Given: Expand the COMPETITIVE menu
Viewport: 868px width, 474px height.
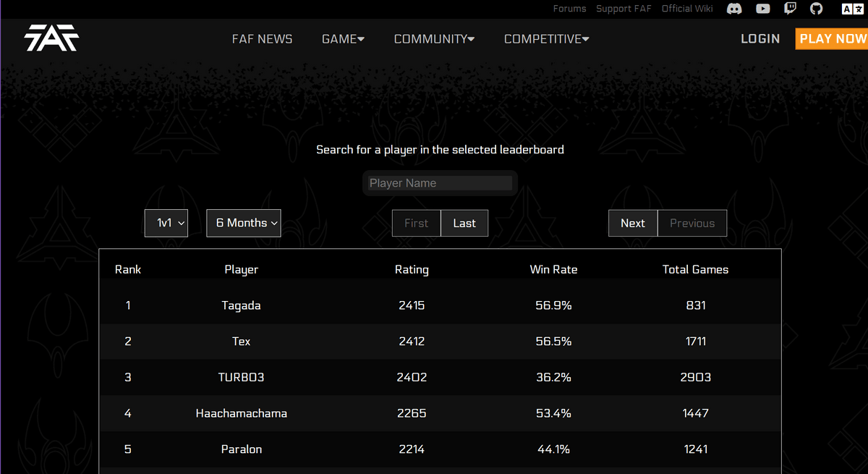Looking at the screenshot, I should (546, 39).
